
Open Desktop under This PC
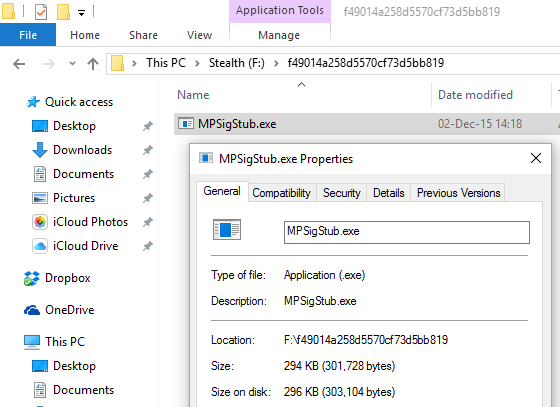point(74,366)
